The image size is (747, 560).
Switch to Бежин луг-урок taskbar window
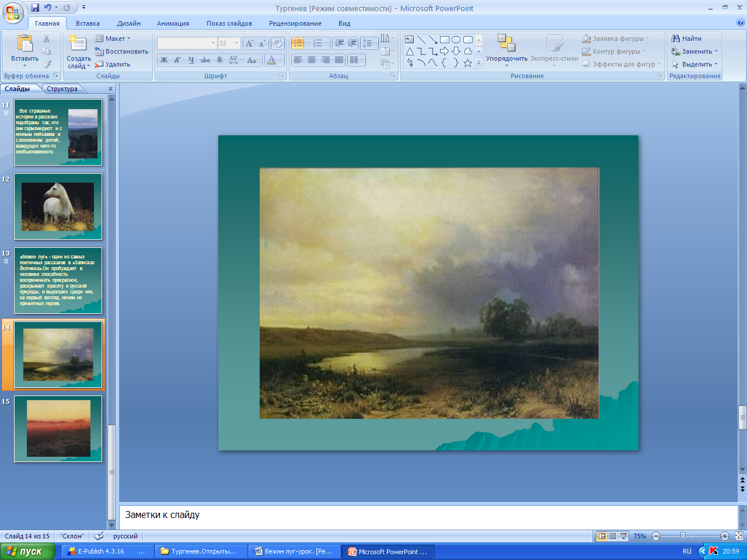point(295,551)
